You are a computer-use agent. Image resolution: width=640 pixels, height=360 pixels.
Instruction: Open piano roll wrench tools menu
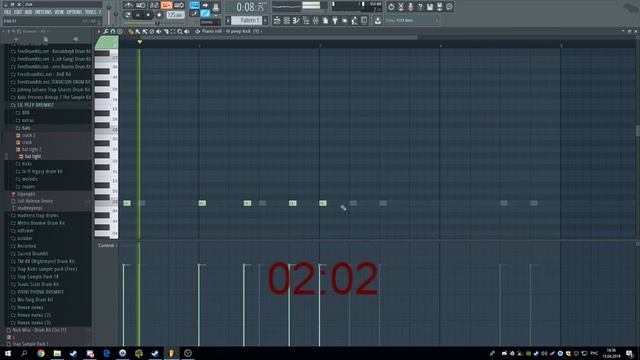tap(106, 31)
